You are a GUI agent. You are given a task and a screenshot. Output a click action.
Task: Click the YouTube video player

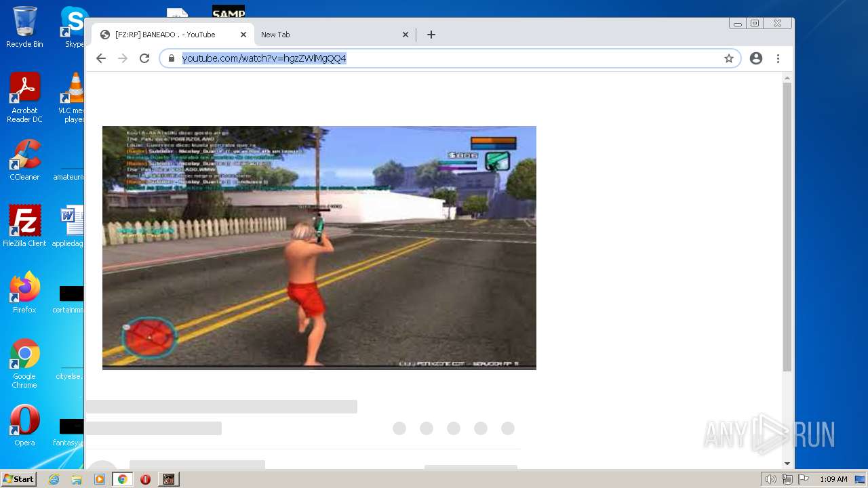point(319,247)
